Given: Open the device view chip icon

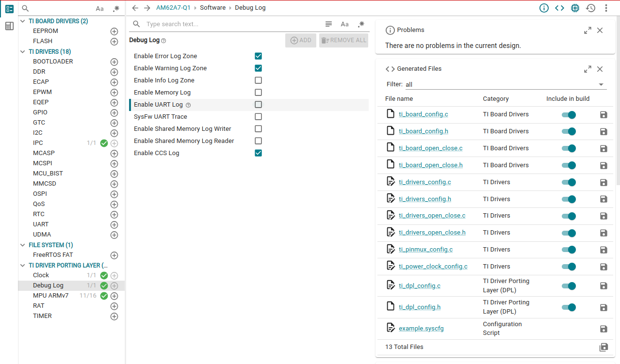Looking at the screenshot, I should click(575, 8).
